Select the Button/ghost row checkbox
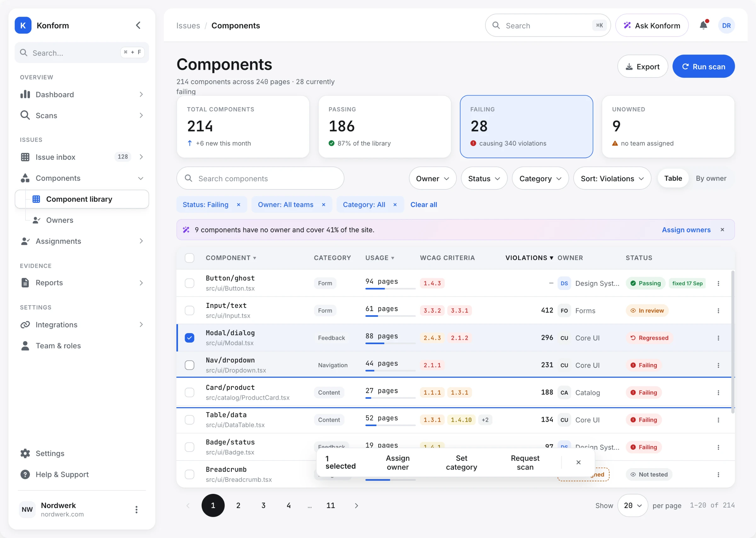756x538 pixels. [189, 283]
